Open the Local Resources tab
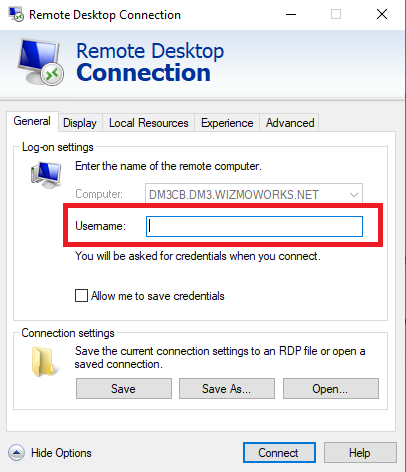This screenshot has width=406, height=472. click(149, 123)
